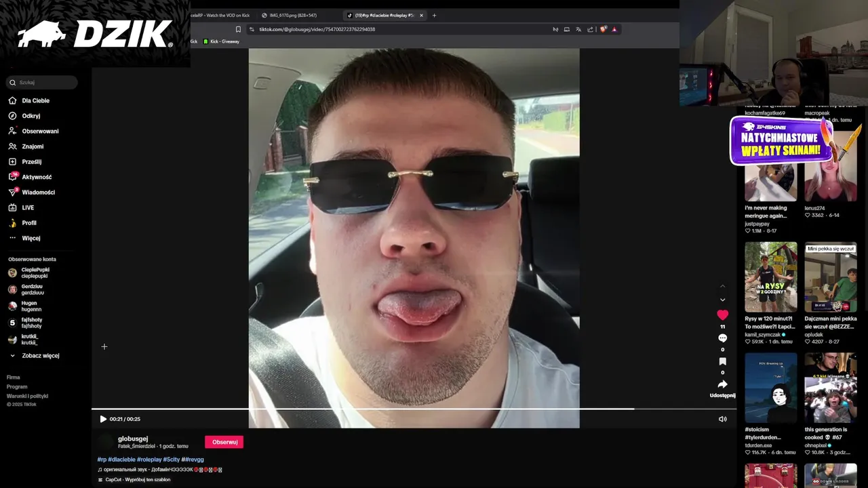
Task: Open the #stoicism video thumbnail
Action: coord(771,388)
